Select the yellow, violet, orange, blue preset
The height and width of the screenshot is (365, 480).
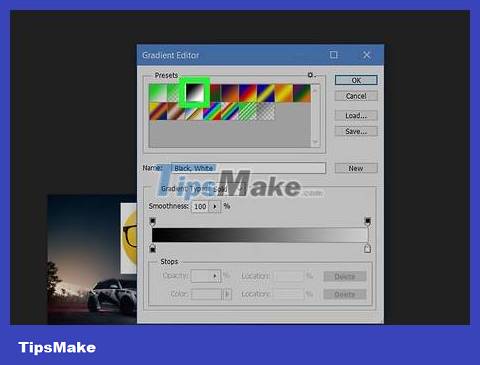158,111
